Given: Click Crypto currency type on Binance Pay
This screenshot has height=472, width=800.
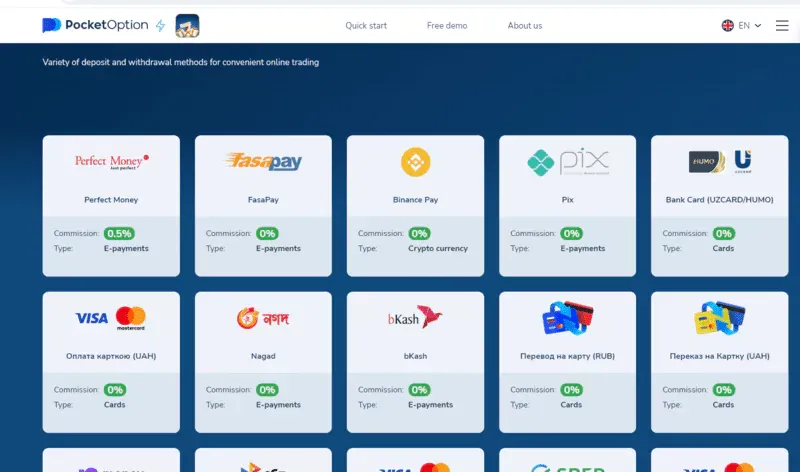Looking at the screenshot, I should [x=438, y=249].
